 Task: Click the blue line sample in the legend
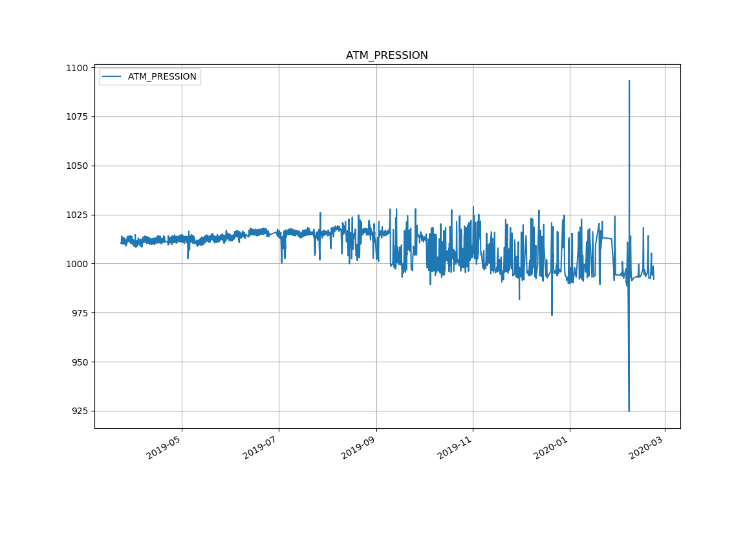[x=111, y=76]
